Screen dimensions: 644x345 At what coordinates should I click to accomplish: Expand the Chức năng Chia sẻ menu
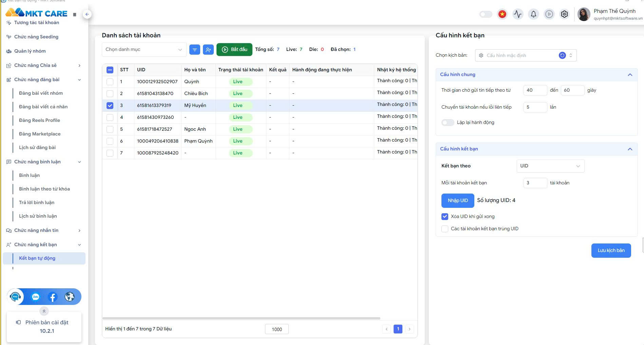coord(44,65)
